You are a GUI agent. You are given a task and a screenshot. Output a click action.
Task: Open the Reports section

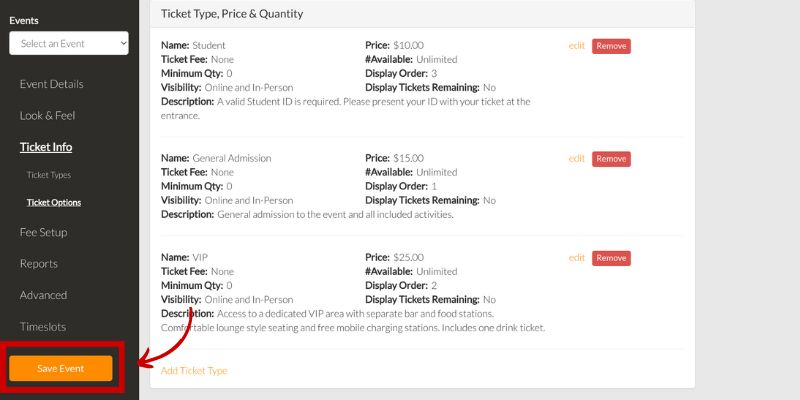(39, 264)
